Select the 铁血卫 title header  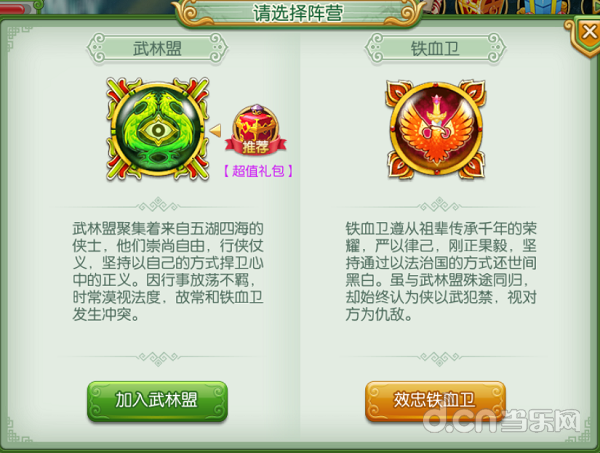[x=435, y=48]
